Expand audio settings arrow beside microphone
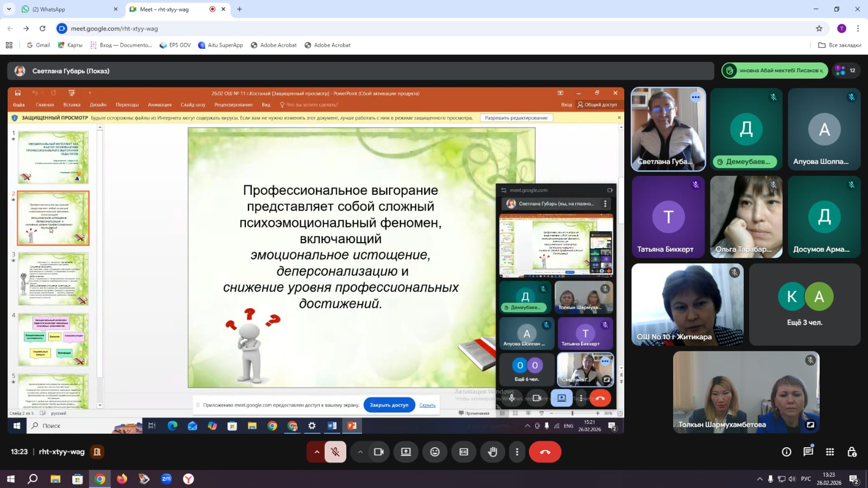Image resolution: width=868 pixels, height=488 pixels. (x=316, y=452)
